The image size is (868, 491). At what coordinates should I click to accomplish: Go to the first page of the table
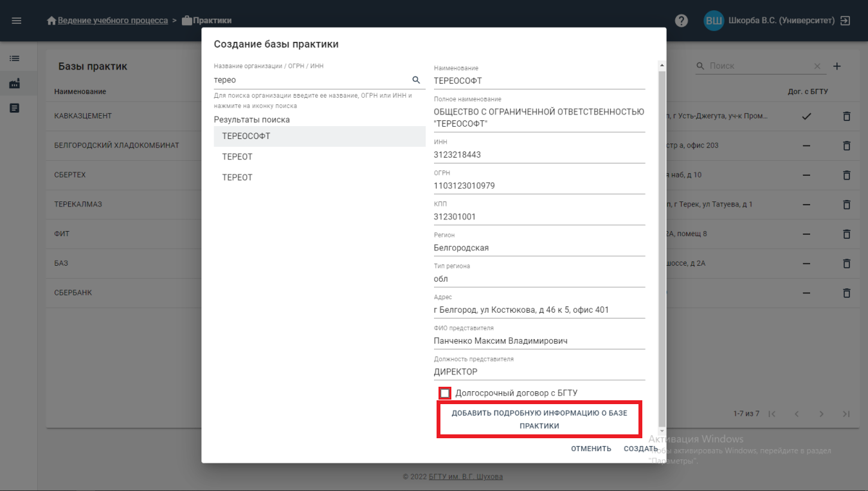772,414
